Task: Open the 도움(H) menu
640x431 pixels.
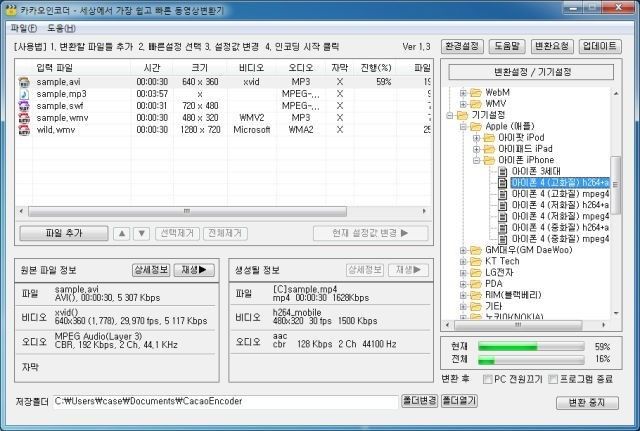Action: [x=61, y=28]
